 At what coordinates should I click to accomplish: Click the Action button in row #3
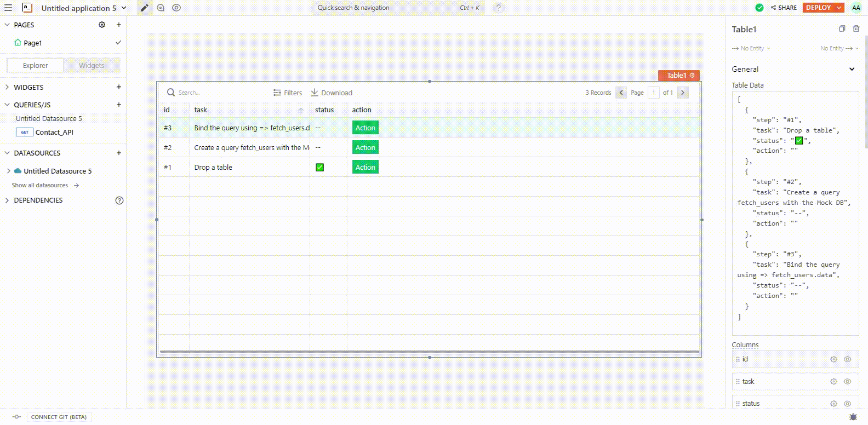[365, 128]
